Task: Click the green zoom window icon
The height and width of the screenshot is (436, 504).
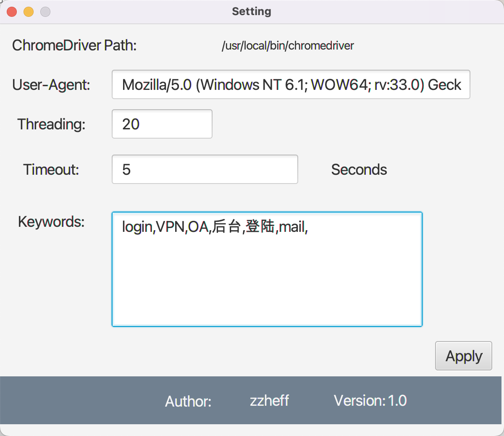Action: tap(45, 12)
